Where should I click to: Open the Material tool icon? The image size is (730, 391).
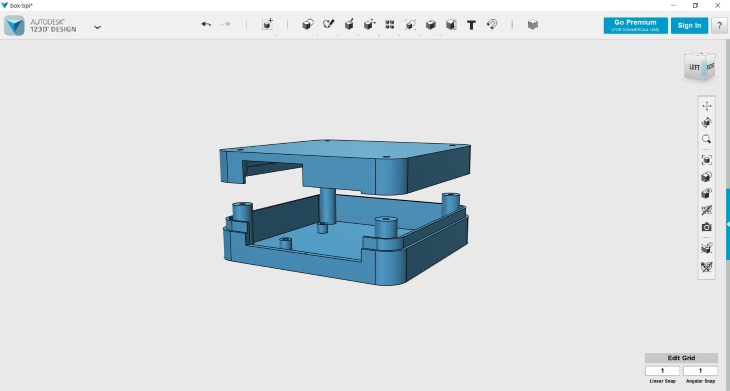(x=533, y=25)
